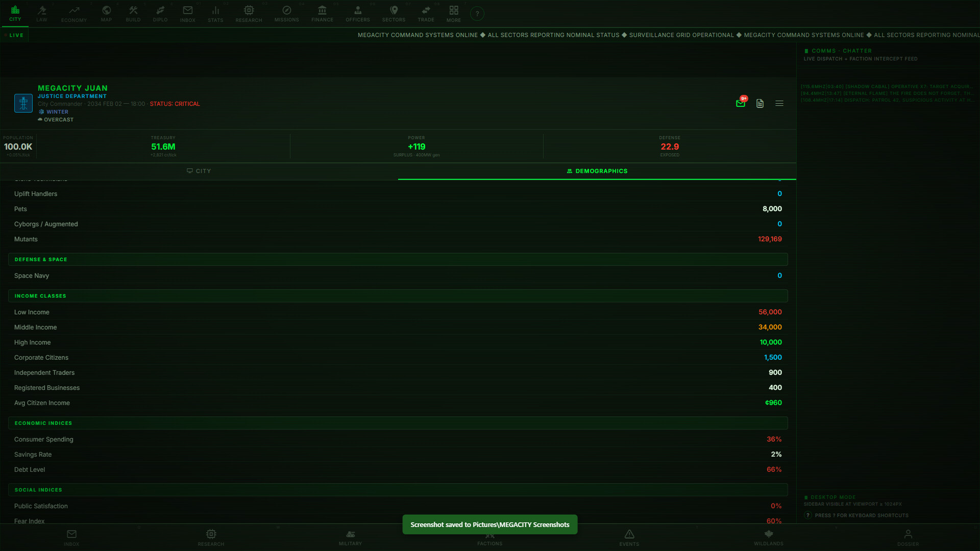
Task: Select the Cyborgs / Augmented row
Action: 398,224
